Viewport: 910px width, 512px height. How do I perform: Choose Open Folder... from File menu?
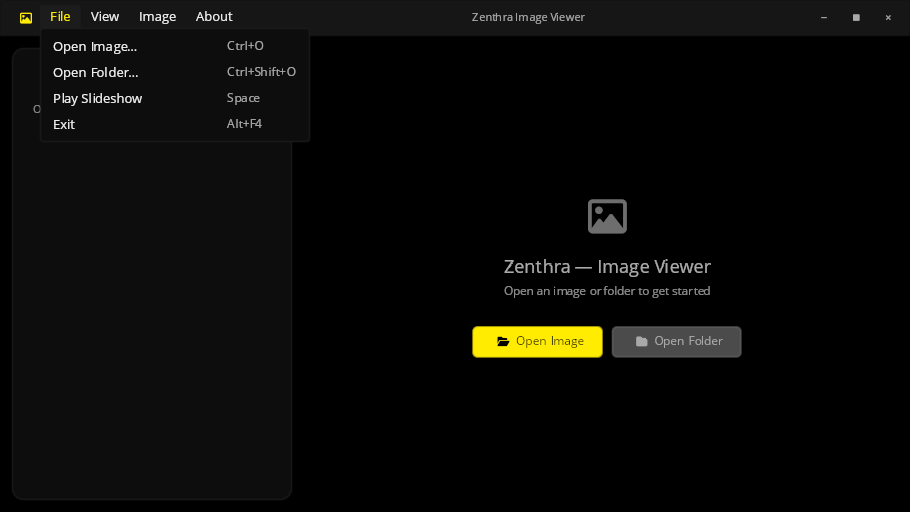point(175,72)
